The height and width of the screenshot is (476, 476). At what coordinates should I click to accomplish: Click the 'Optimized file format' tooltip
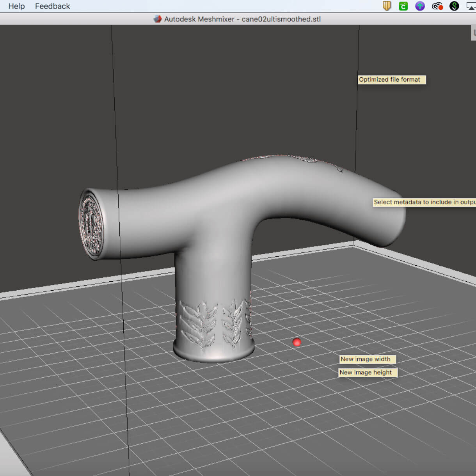[392, 80]
